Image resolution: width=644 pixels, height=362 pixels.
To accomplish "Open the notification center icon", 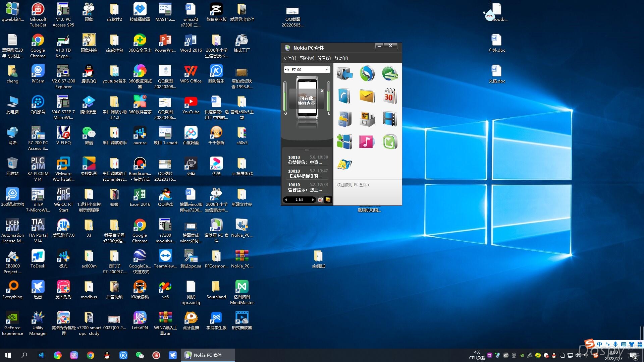I will pyautogui.click(x=633, y=355).
